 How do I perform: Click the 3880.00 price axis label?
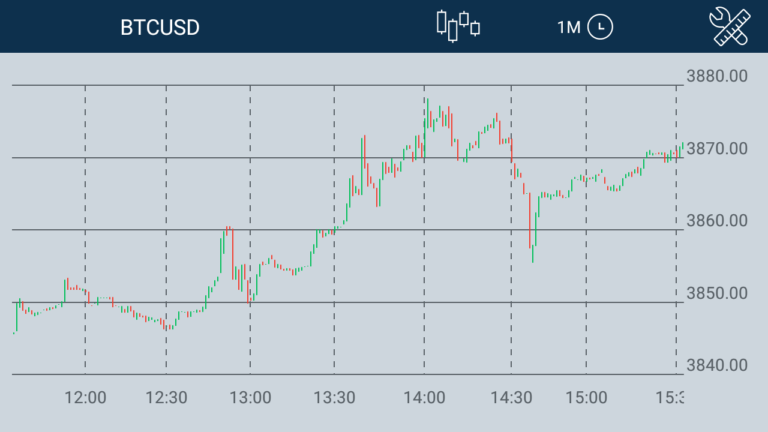[717, 76]
